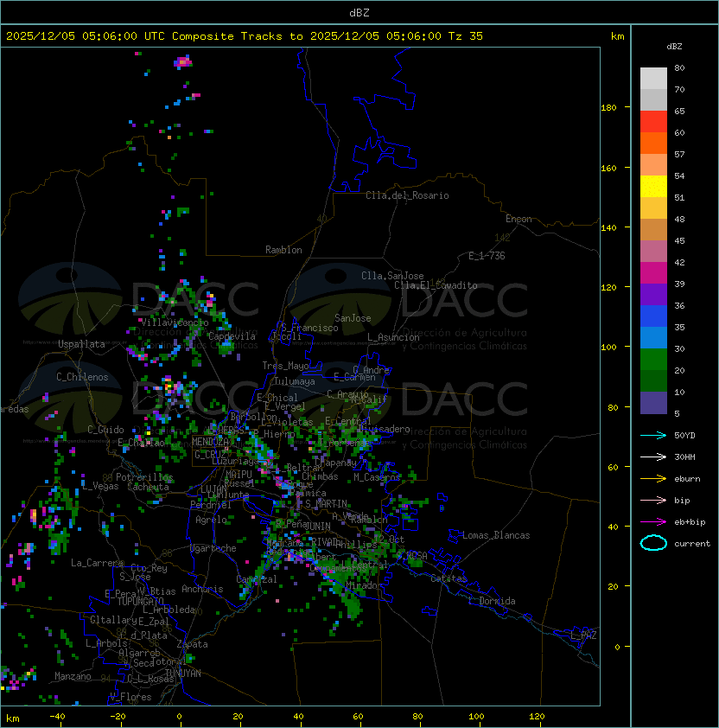Click the 'Zapata' map label

click(192, 644)
